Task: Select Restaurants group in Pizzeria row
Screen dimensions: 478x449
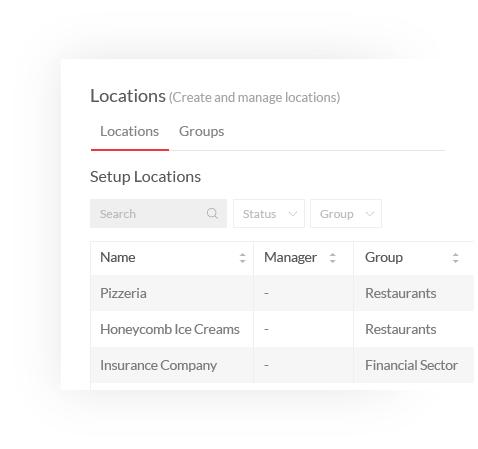Action: pyautogui.click(x=401, y=293)
